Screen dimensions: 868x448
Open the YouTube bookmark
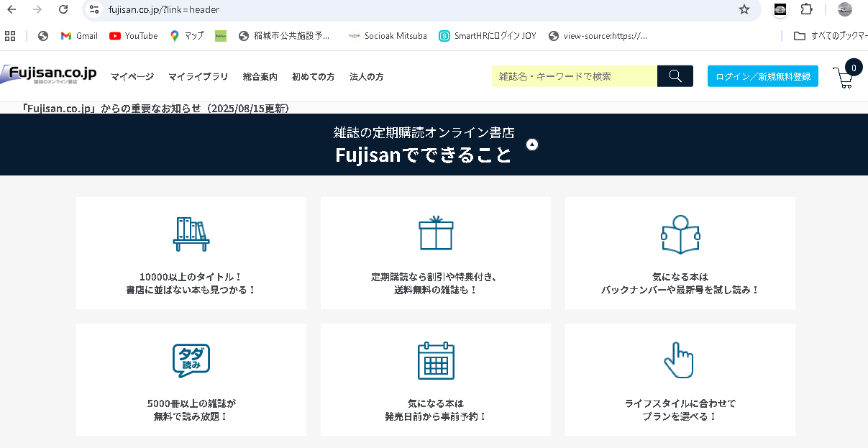(134, 36)
